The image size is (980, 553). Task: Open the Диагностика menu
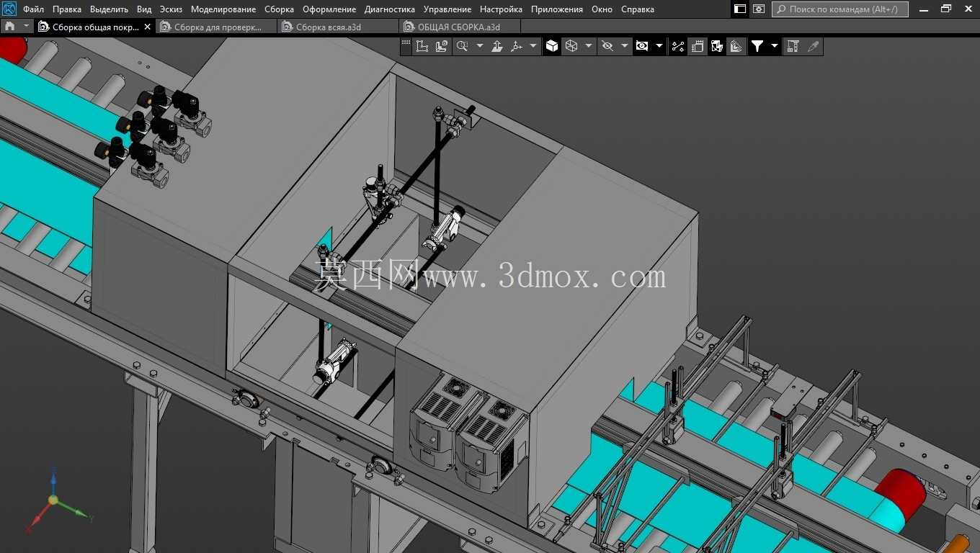pos(390,9)
